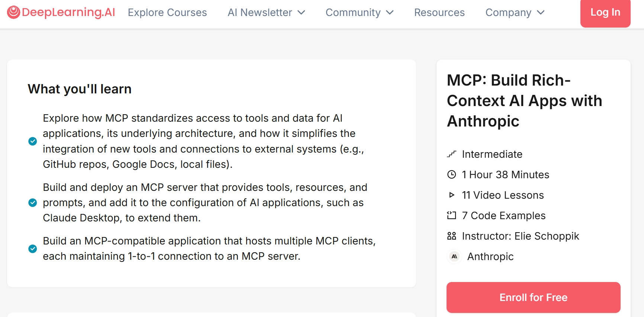This screenshot has width=644, height=317.
Task: Click the code icon beside Code Examples
Action: pos(451,215)
